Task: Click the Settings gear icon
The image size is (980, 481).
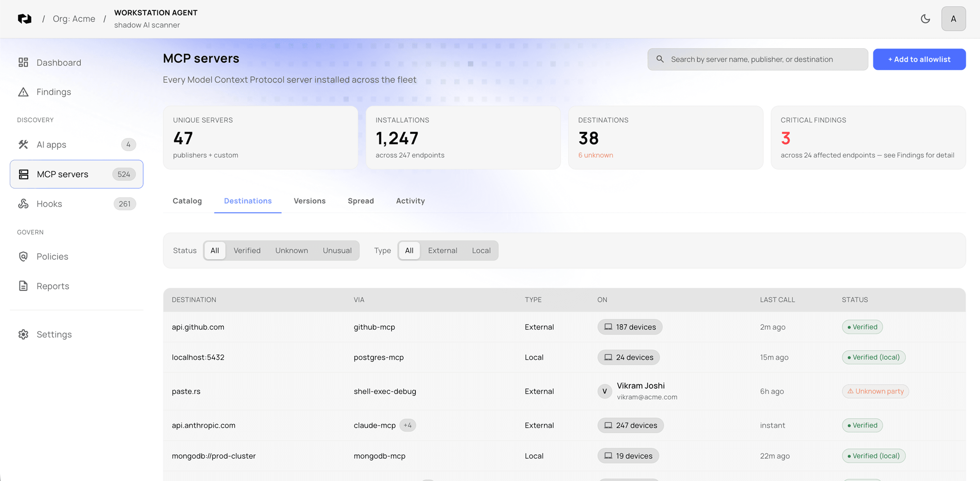Action: coord(23,334)
